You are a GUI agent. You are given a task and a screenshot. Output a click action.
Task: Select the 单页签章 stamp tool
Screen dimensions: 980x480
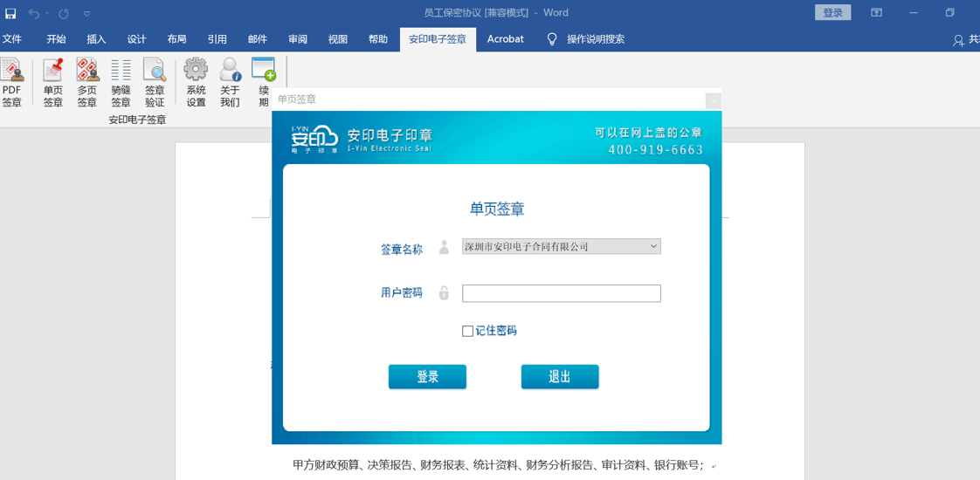pyautogui.click(x=53, y=82)
